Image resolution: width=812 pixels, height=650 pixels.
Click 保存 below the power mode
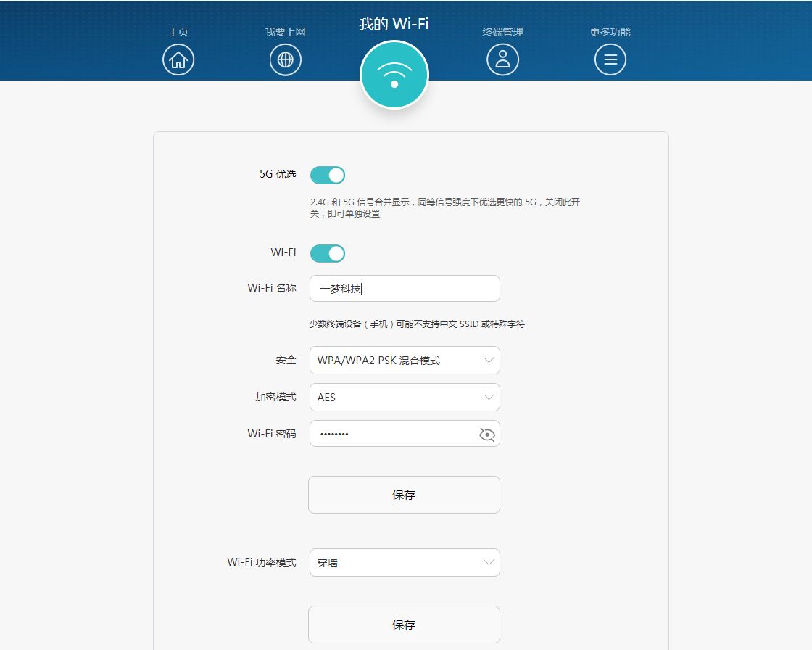pyautogui.click(x=404, y=625)
